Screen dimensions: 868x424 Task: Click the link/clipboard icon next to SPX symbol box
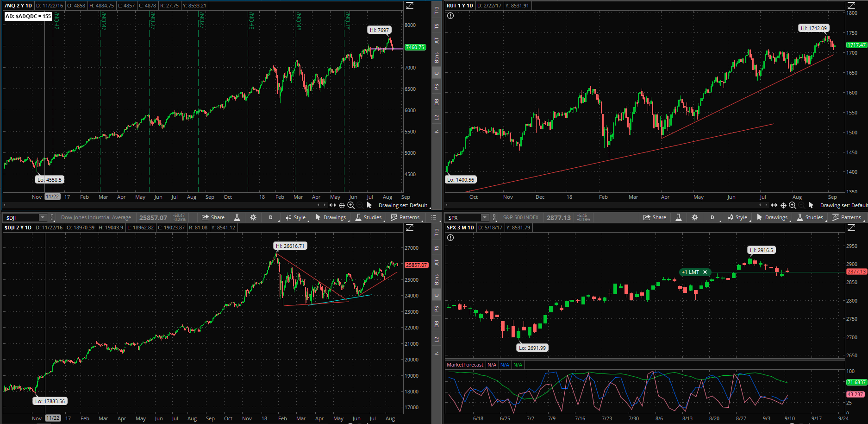pyautogui.click(x=494, y=217)
